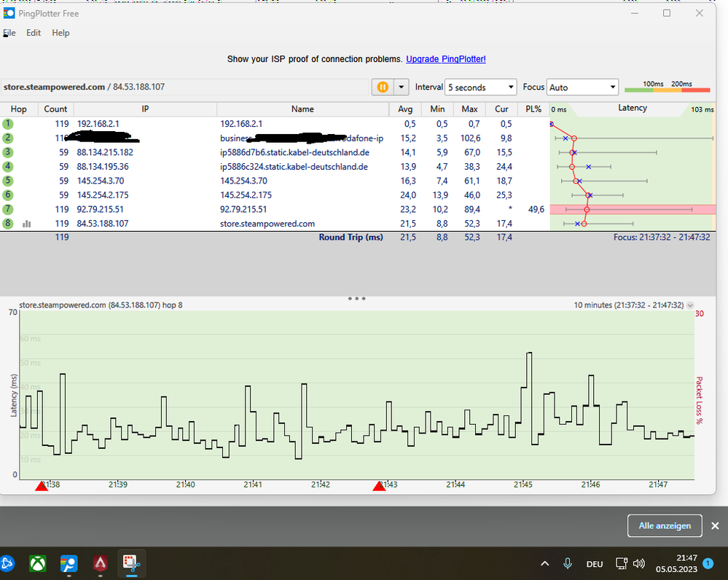728x580 pixels.
Task: Click the Max column header
Action: click(469, 109)
